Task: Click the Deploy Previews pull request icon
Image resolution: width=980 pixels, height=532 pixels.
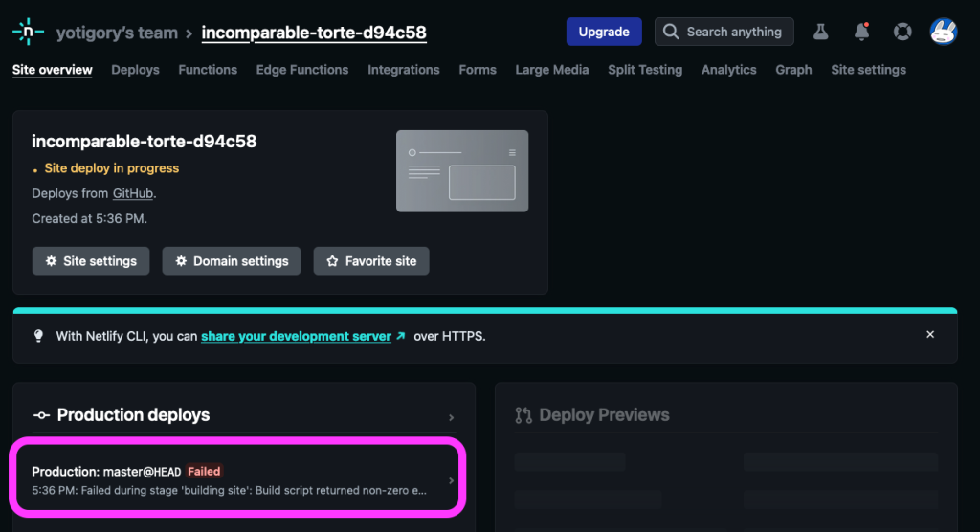Action: pos(523,415)
